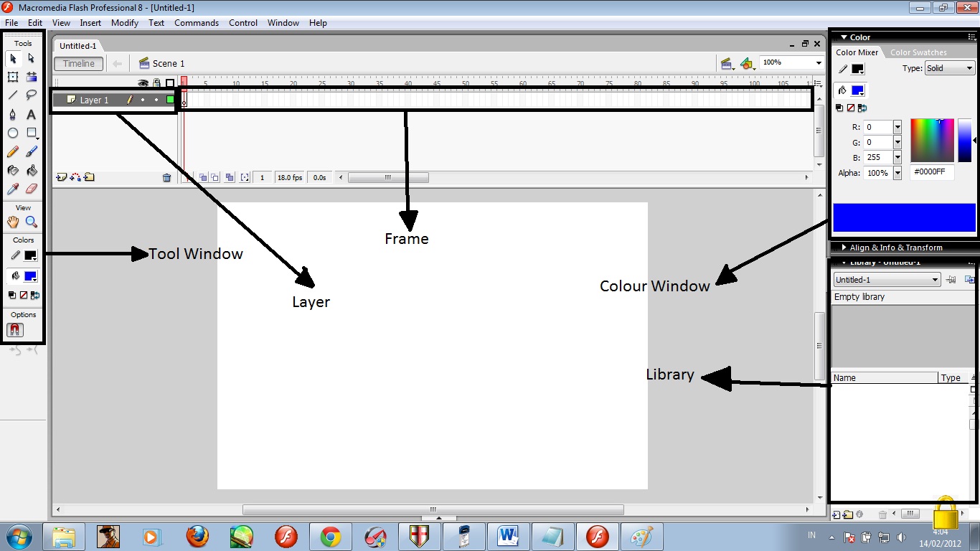Viewport: 980px width, 551px height.
Task: Click the Scene 1 label
Action: click(170, 63)
